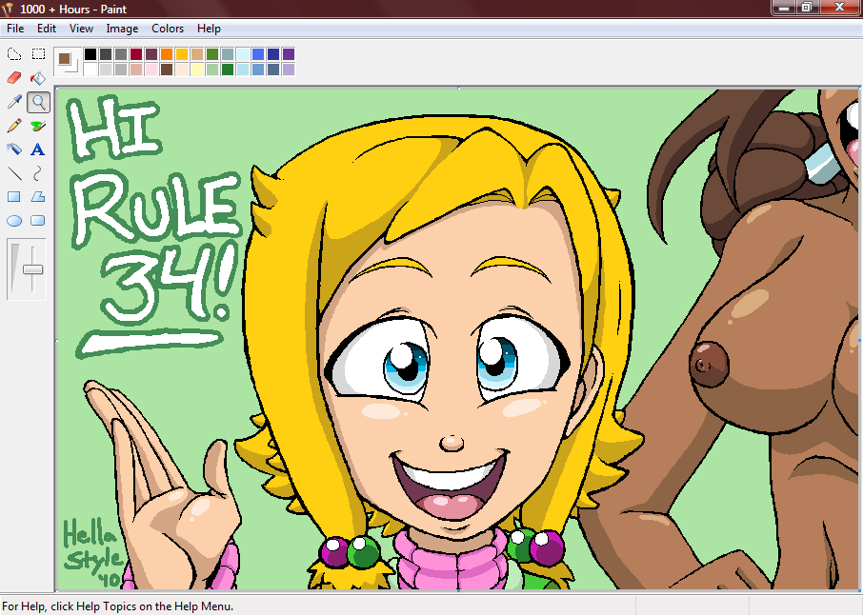Open the Colors menu

(168, 29)
